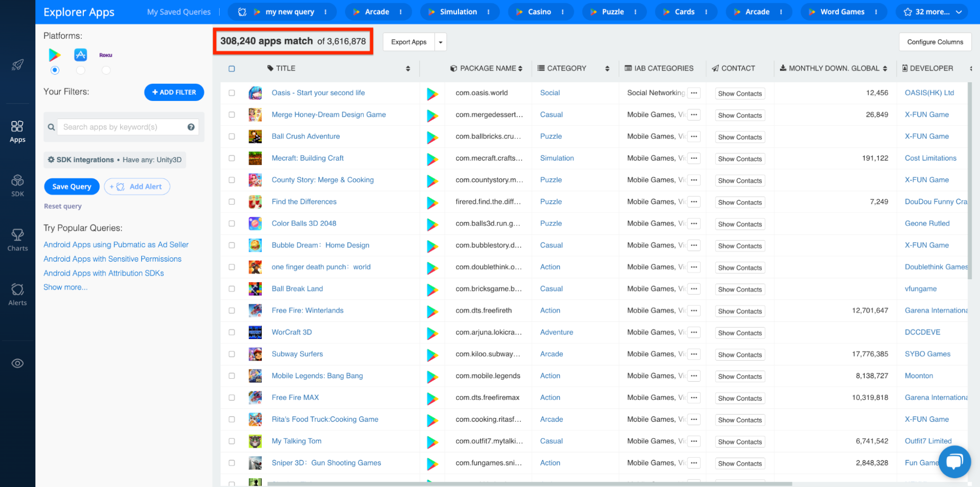This screenshot has height=487, width=980.
Task: Check the My Talking Tom row checkbox
Action: tap(232, 441)
